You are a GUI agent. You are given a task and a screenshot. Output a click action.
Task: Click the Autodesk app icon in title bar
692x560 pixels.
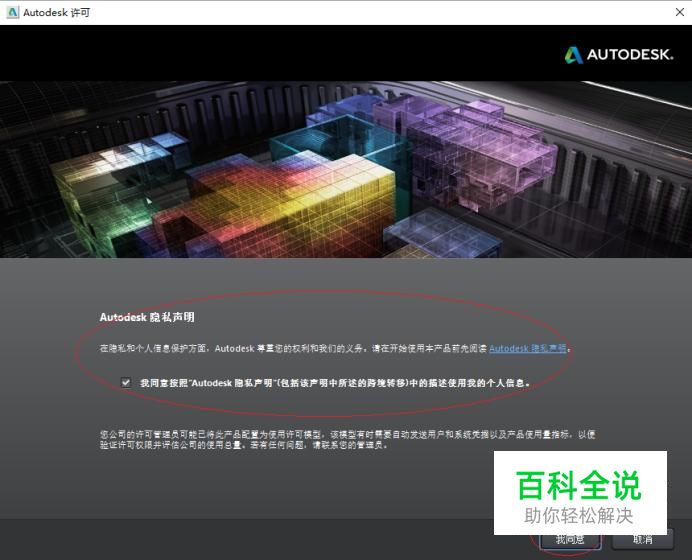point(13,12)
